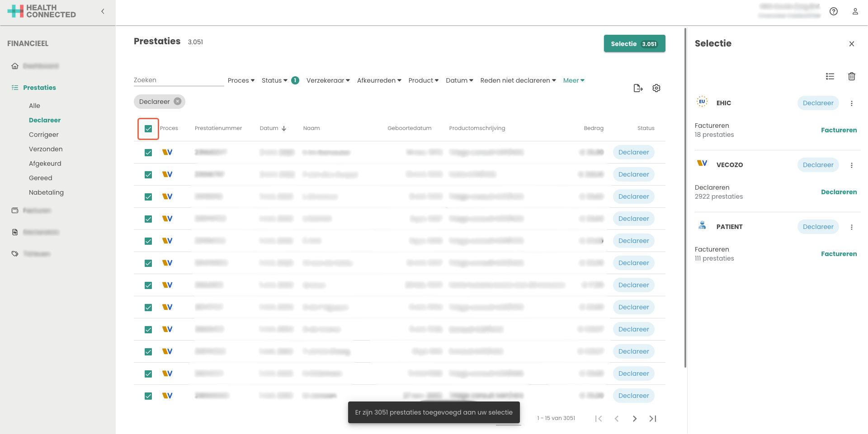Select Corrigeer in the sidebar menu
Viewport: 868px width, 434px height.
[x=44, y=135]
